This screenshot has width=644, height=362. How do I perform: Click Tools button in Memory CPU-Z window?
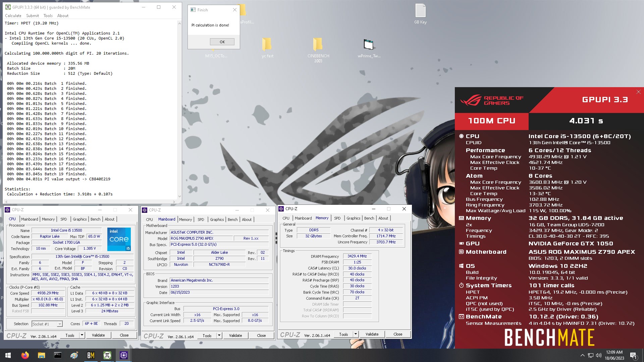point(343,334)
